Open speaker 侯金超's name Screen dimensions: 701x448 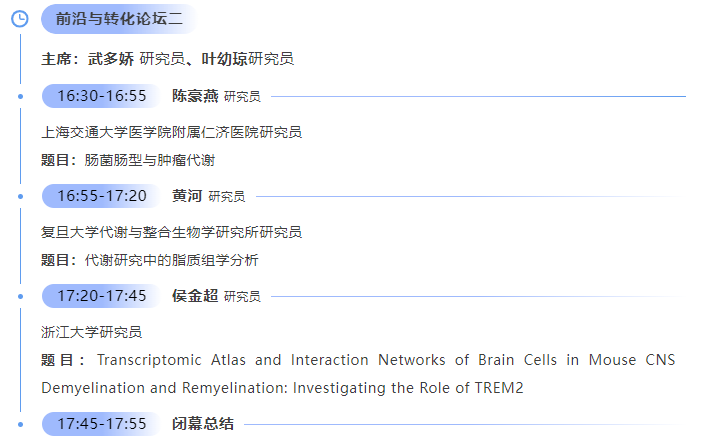[195, 296]
